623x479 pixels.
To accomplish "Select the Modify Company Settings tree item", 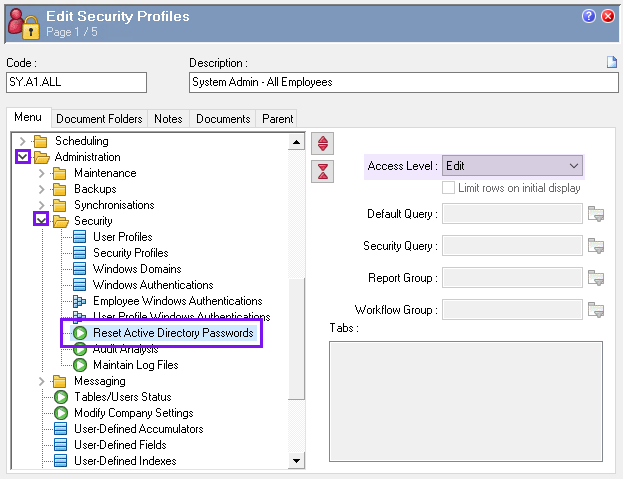I will [134, 413].
